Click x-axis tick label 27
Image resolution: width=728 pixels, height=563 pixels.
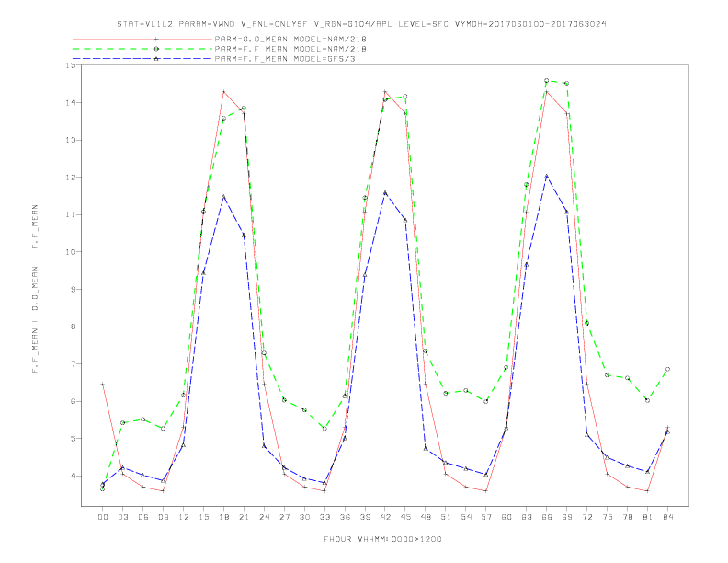284,517
